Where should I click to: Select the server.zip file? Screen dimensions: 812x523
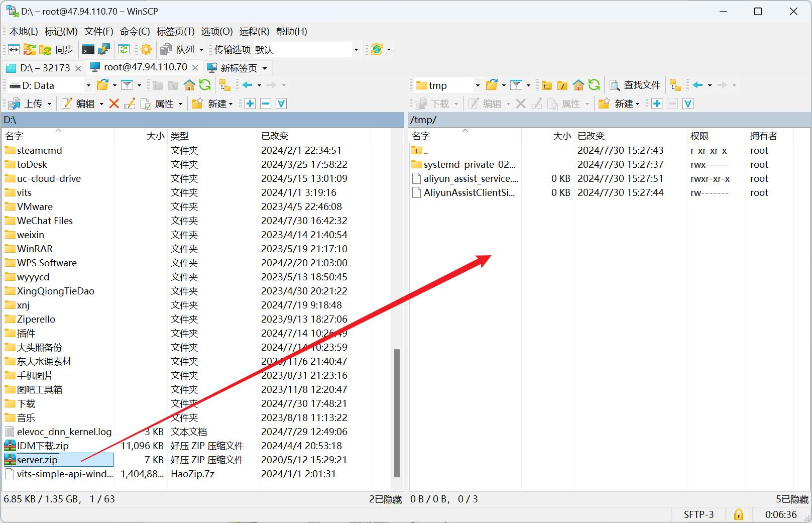point(59,460)
